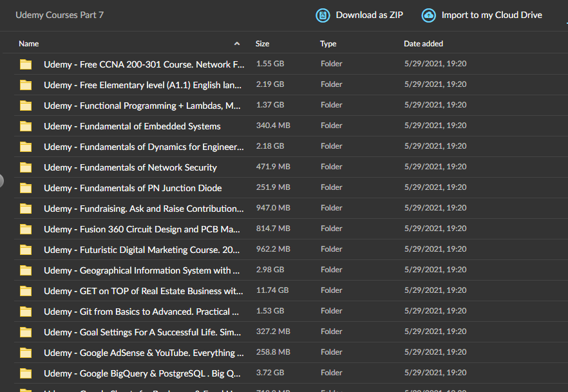Click the gray handle on left edge
Screen dimensions: 568x392
point(1,181)
